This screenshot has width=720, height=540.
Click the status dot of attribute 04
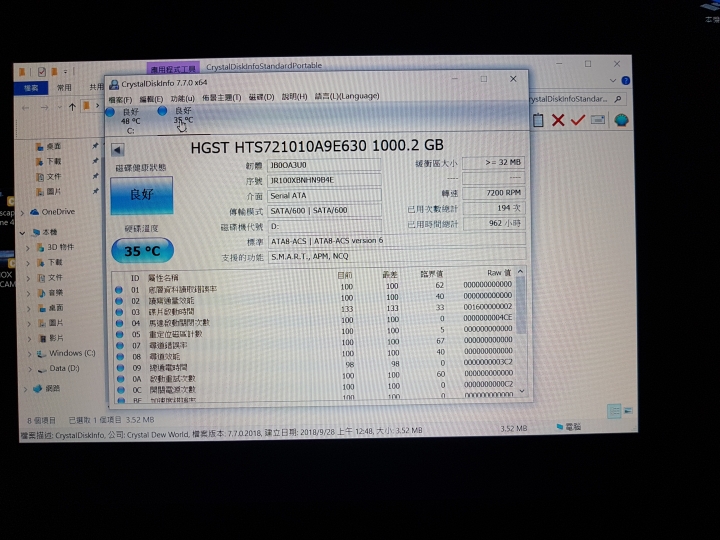click(119, 323)
